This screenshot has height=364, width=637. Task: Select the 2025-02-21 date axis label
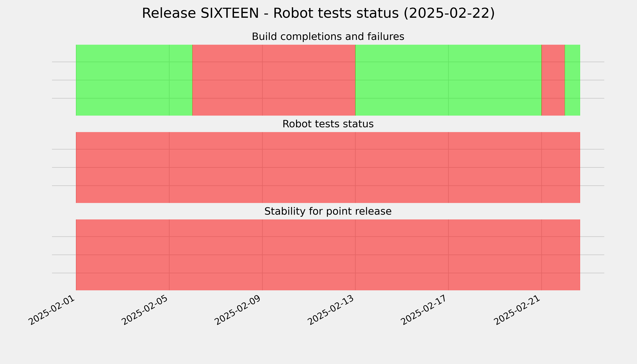517,310
